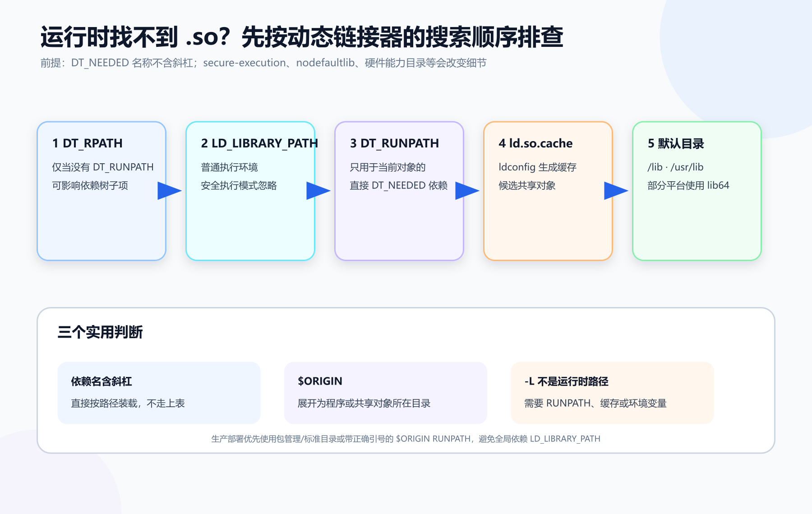Click the '$ORIGIN' card title
This screenshot has height=514, width=812.
[x=320, y=381]
